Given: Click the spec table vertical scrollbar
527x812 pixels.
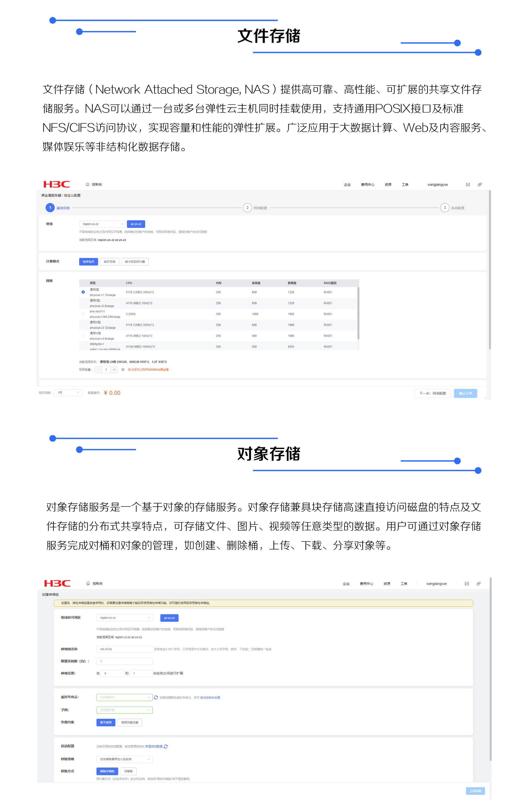Looking at the screenshot, I should [x=358, y=313].
